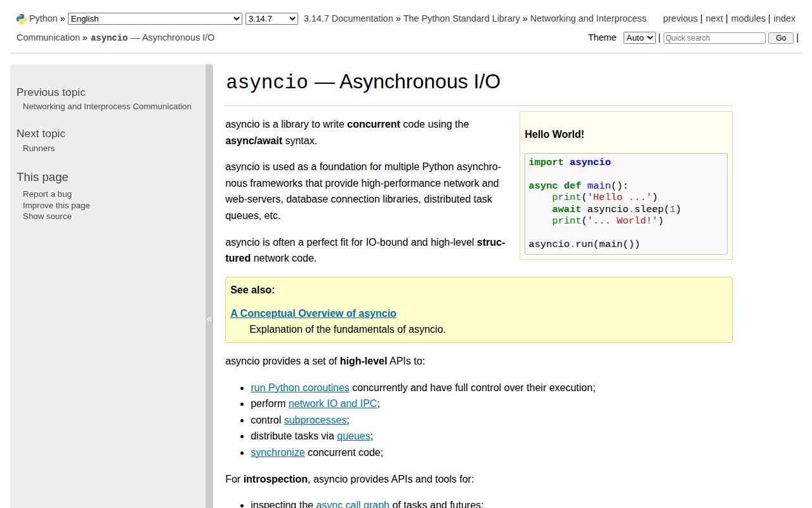
Task: Click the This page heading
Action: (43, 177)
